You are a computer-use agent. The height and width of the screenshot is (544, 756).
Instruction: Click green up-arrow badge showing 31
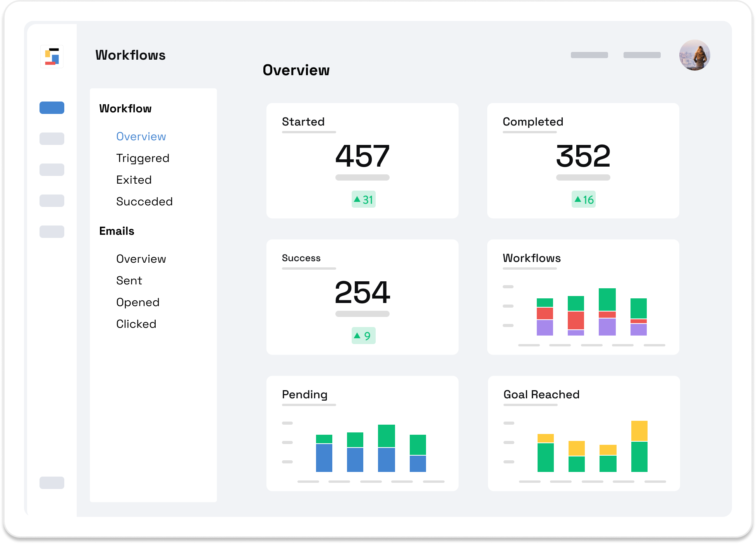coord(363,200)
